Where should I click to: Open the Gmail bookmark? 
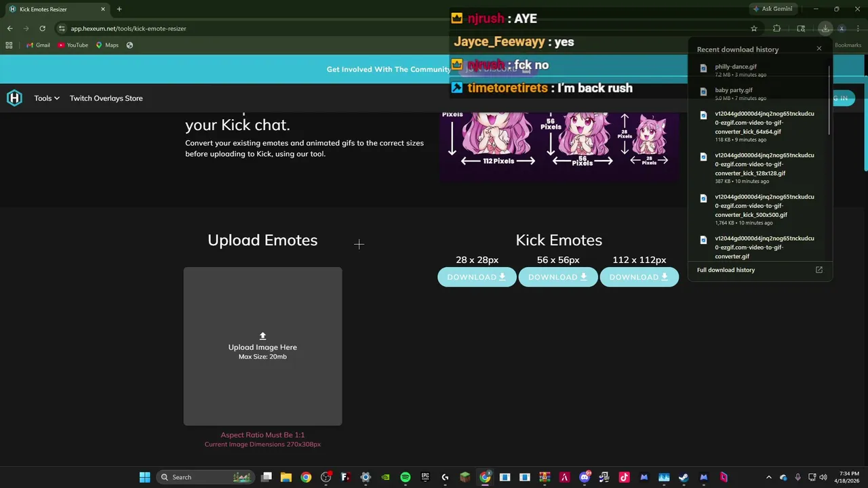tap(38, 45)
